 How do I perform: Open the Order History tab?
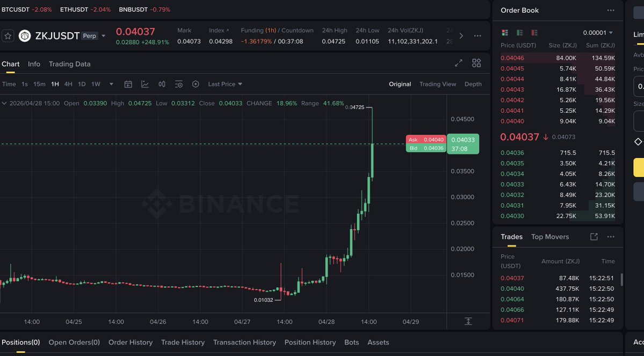tap(131, 343)
